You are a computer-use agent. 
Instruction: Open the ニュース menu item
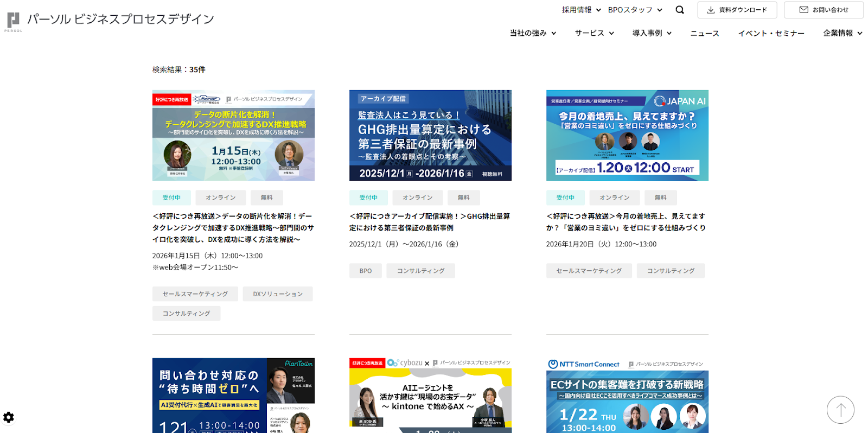click(x=705, y=33)
